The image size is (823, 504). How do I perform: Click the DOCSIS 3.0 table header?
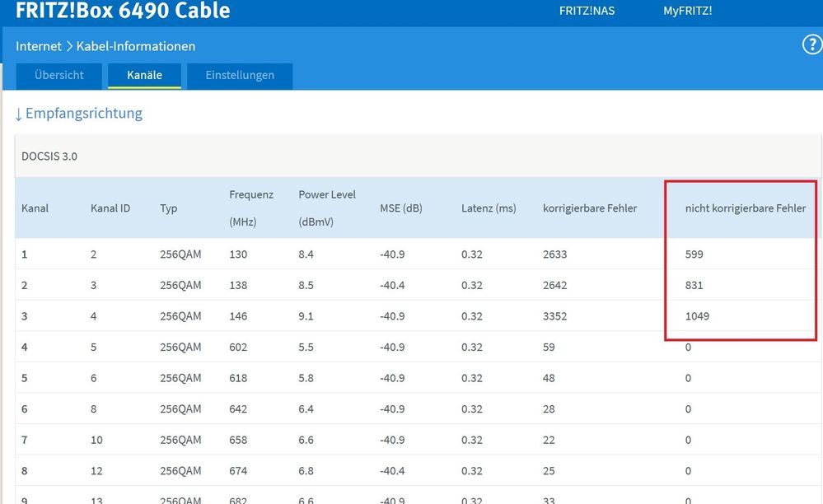coord(49,156)
